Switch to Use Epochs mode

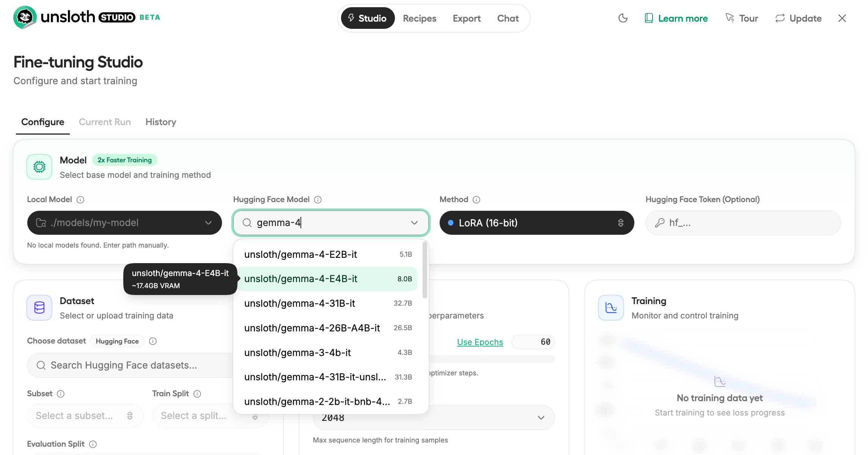click(x=480, y=342)
